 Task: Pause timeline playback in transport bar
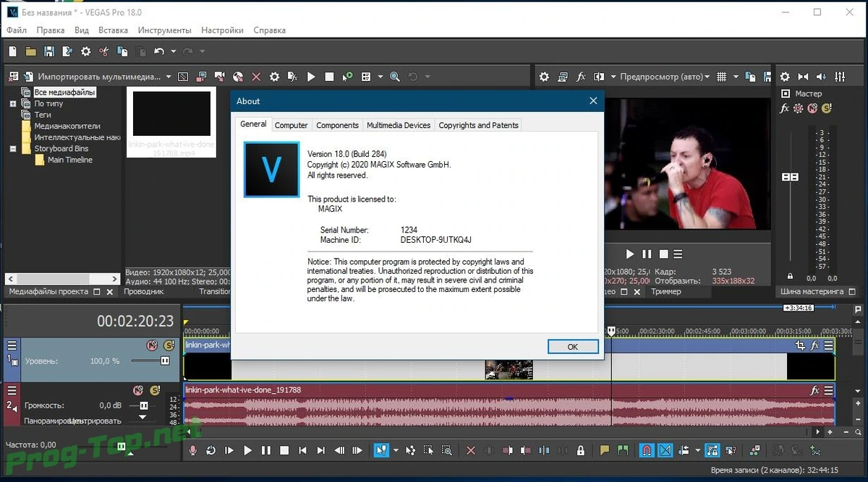coord(265,450)
